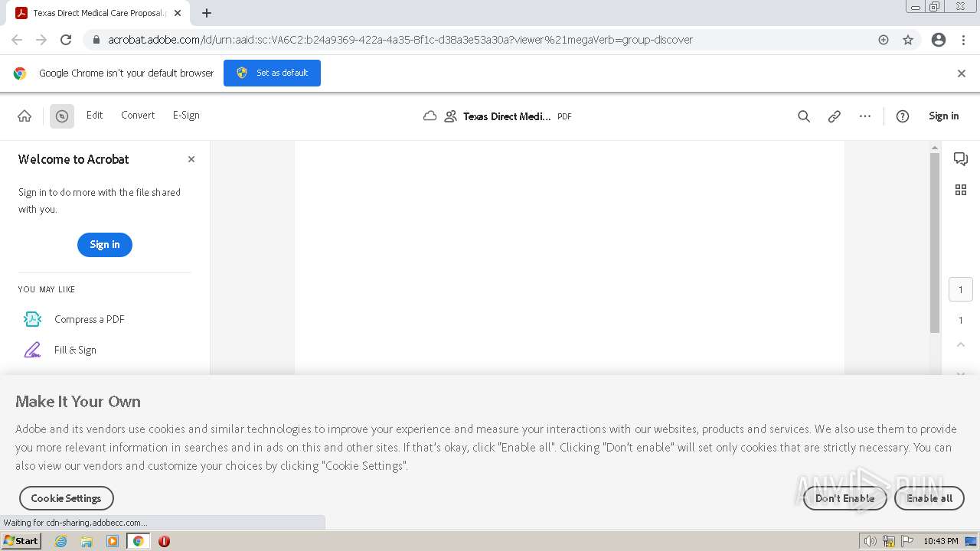The height and width of the screenshot is (551, 980).
Task: Click the Chrome taskbar icon
Action: [x=139, y=541]
